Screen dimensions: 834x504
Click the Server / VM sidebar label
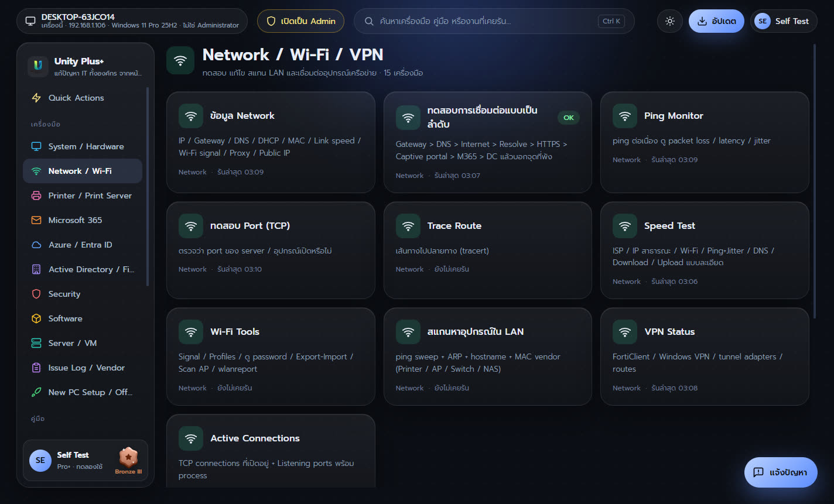click(x=73, y=343)
